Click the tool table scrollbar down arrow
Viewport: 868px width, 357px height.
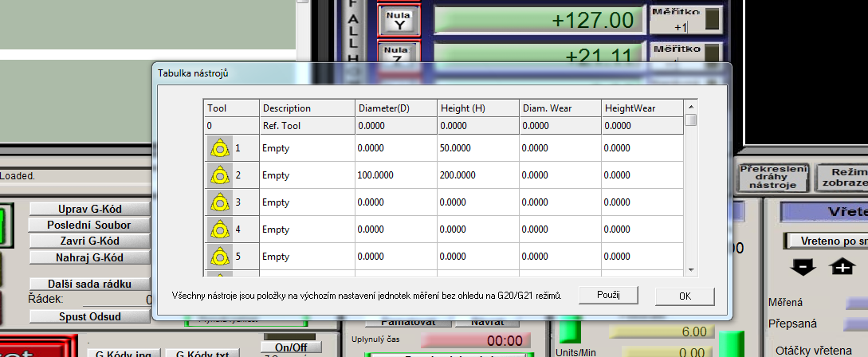coord(691,270)
